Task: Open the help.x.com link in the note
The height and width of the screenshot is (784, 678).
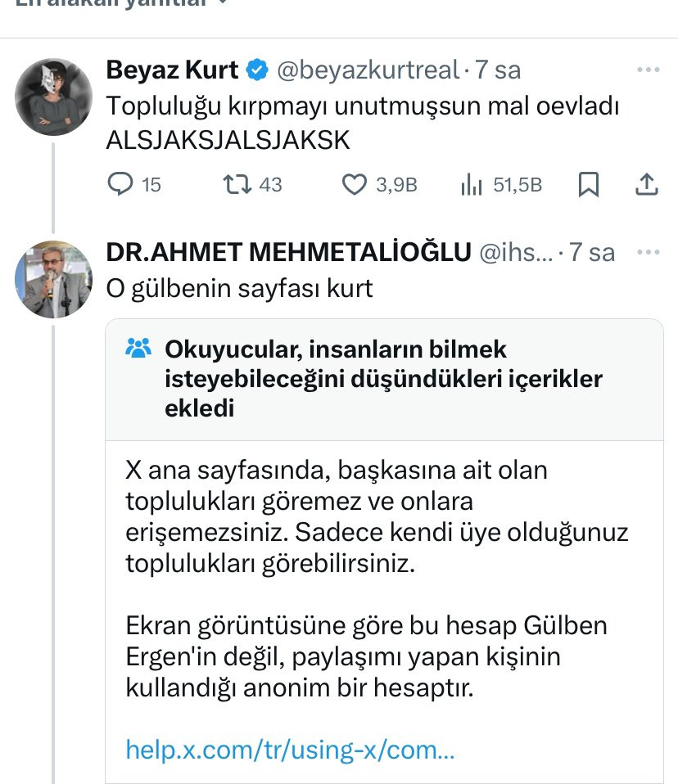Action: click(x=289, y=749)
